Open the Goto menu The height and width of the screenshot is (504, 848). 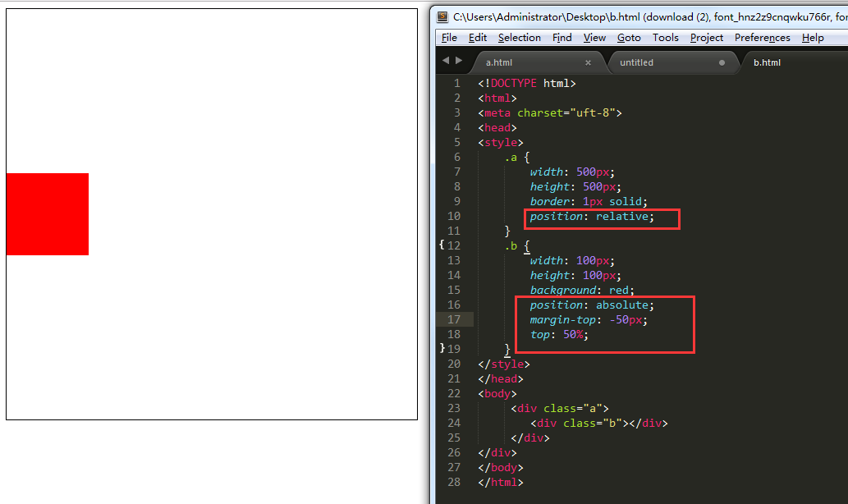click(629, 37)
